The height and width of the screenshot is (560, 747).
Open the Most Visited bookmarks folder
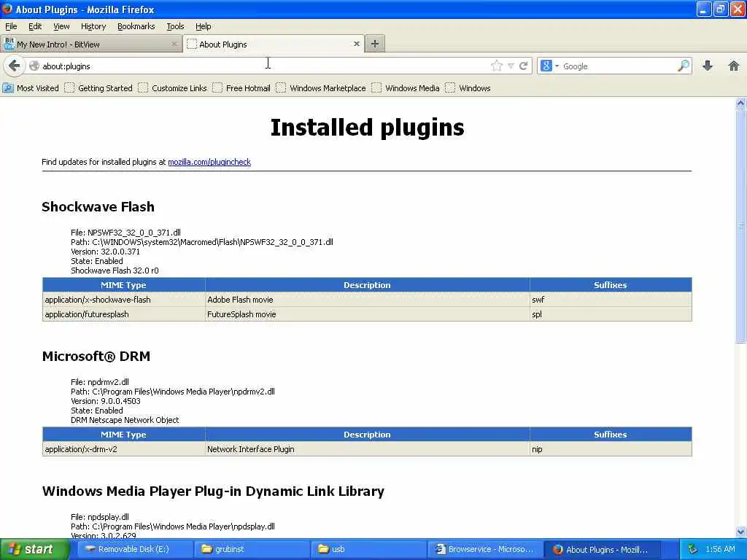(31, 88)
